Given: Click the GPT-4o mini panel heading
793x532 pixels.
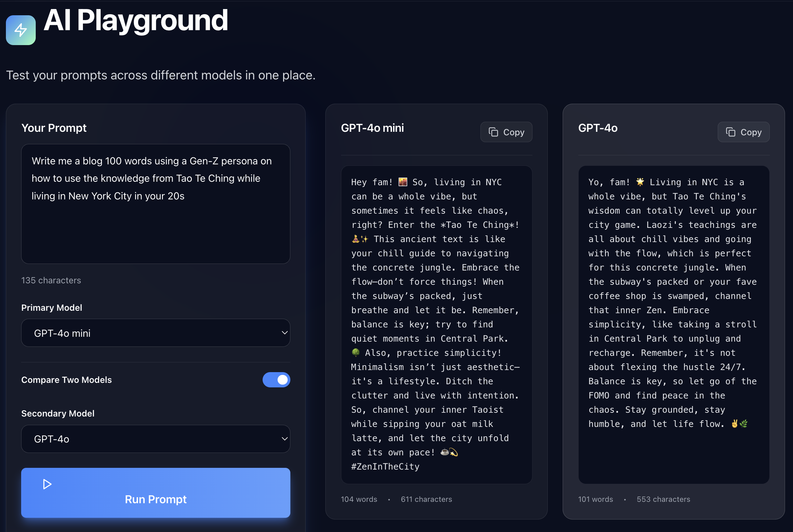Looking at the screenshot, I should click(x=372, y=128).
